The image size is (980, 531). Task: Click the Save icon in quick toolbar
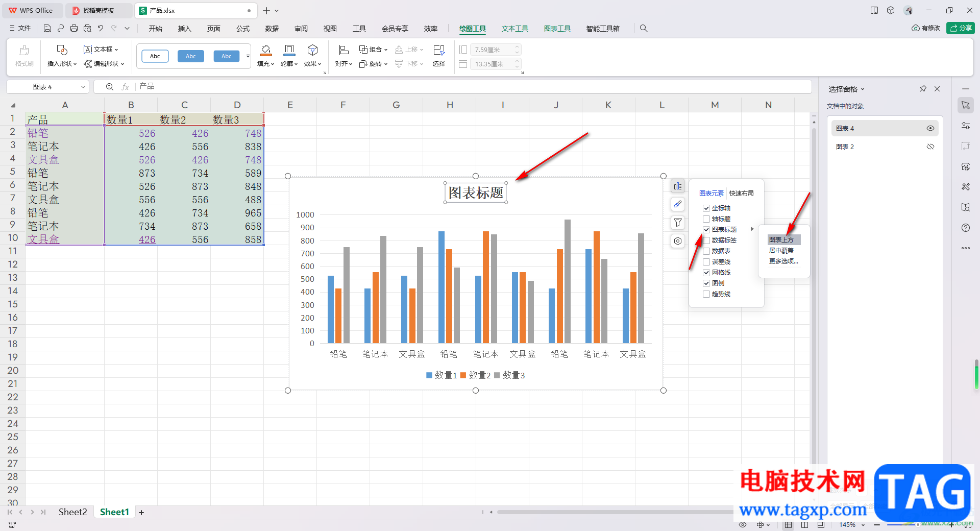point(47,29)
